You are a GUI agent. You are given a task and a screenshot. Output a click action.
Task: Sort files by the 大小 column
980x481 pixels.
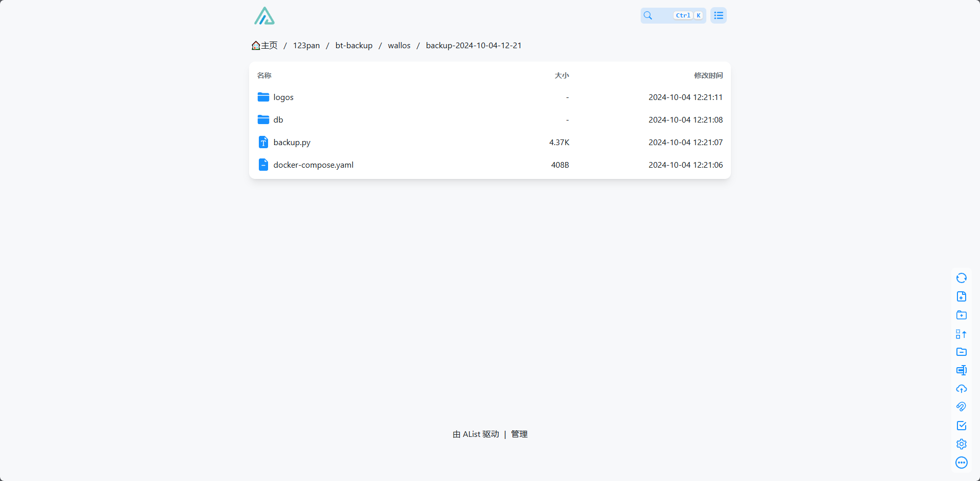pos(561,75)
